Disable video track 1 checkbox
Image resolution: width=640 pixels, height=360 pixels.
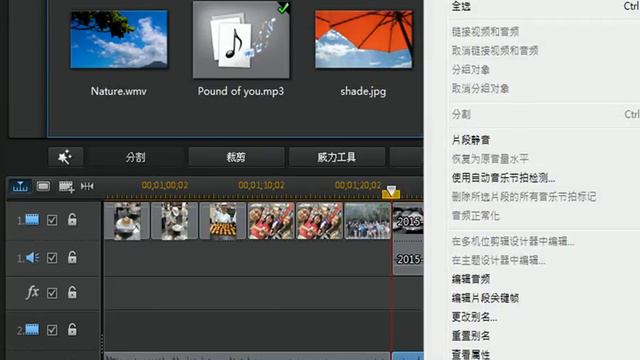click(52, 220)
